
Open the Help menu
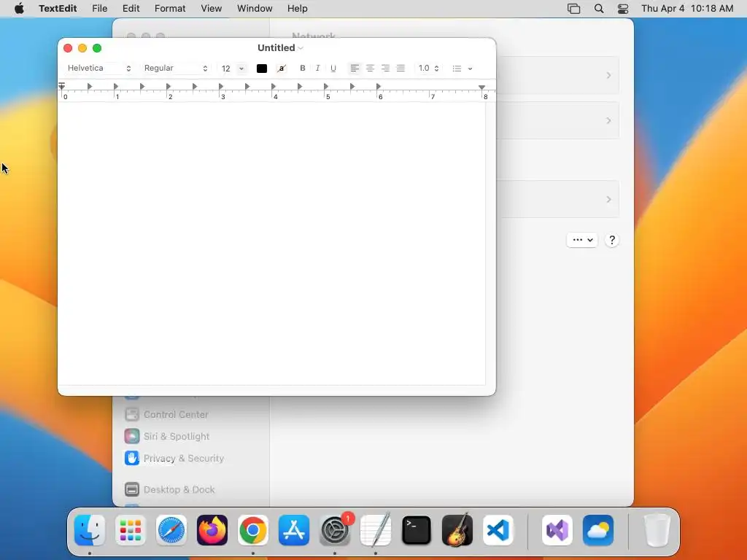(x=298, y=9)
